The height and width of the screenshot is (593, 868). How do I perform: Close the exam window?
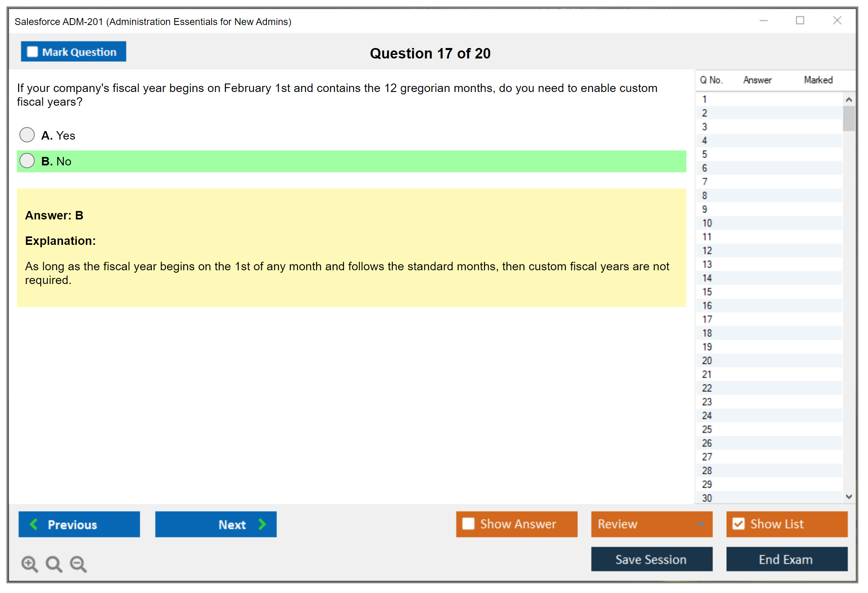[x=837, y=21]
